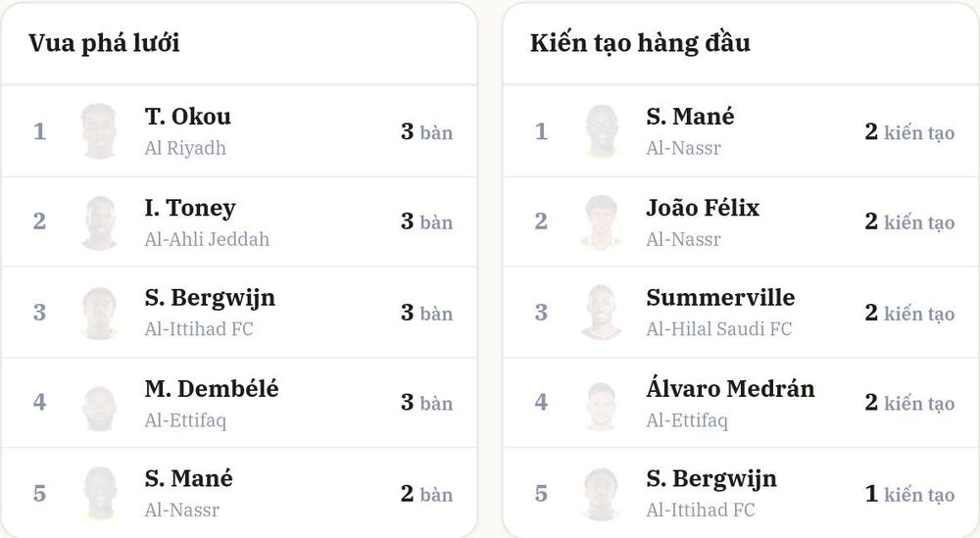Click Álvaro Medrán's player avatar
Screen dimensions: 980x538
602,406
